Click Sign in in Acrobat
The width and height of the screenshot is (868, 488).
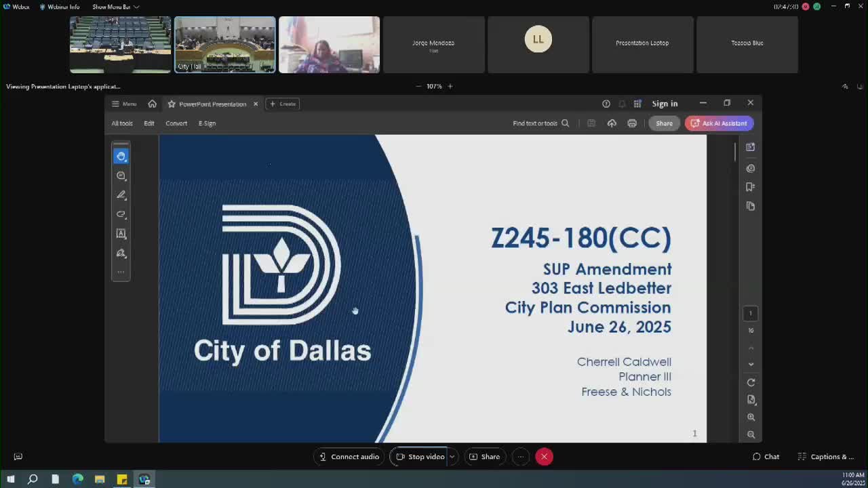665,104
